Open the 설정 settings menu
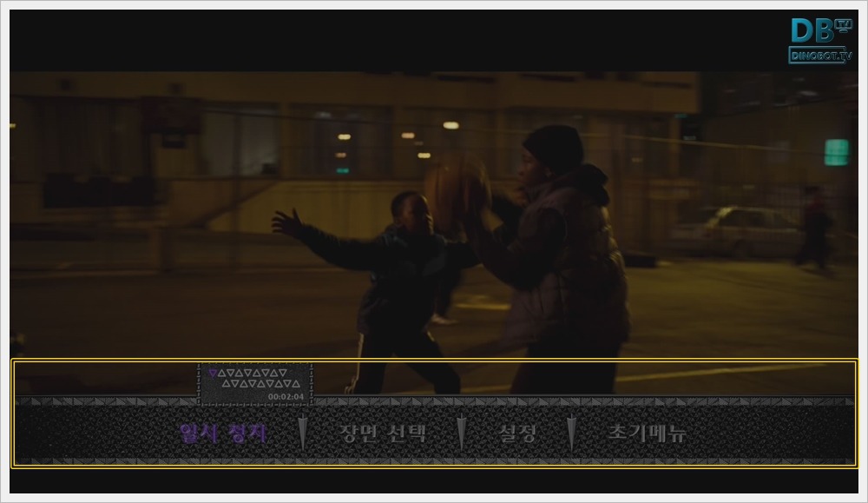The height and width of the screenshot is (503, 868). [x=516, y=433]
